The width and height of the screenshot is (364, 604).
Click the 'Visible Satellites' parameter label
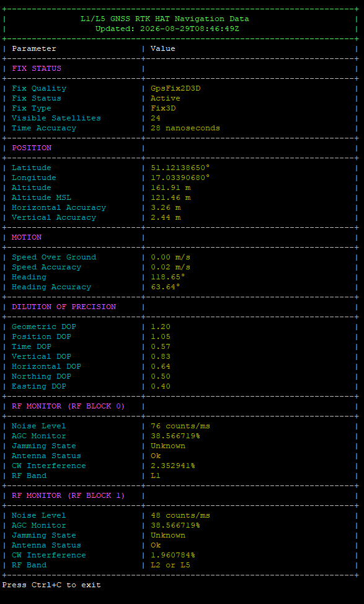point(56,119)
